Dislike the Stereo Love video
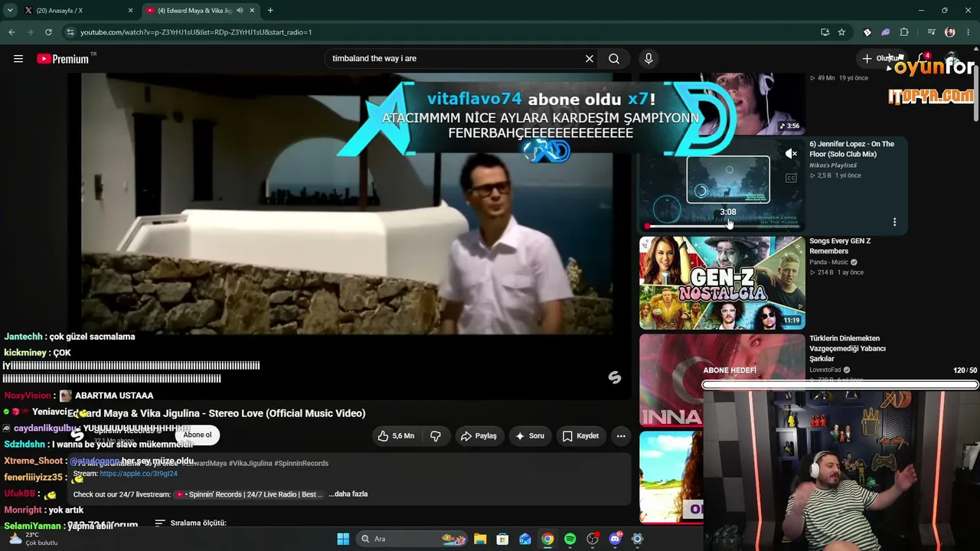The width and height of the screenshot is (980, 551). [x=436, y=436]
